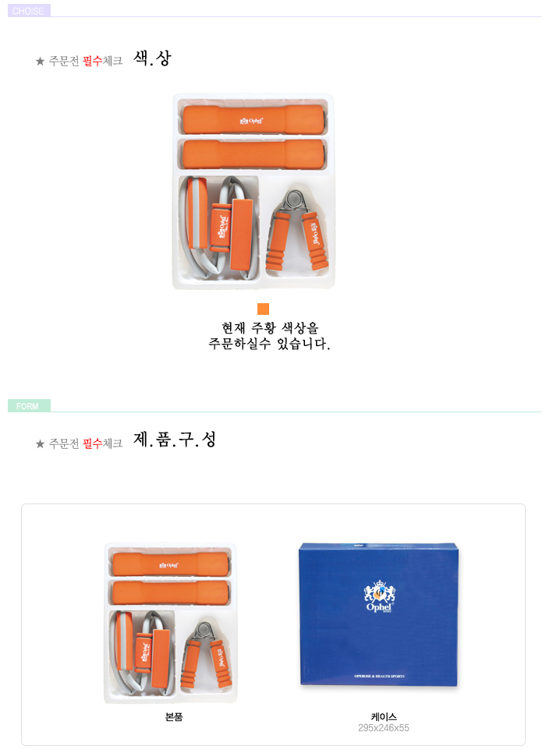Image resolution: width=546 pixels, height=756 pixels.
Task: Click the 제.품.구.성 heading text
Action: click(x=175, y=440)
